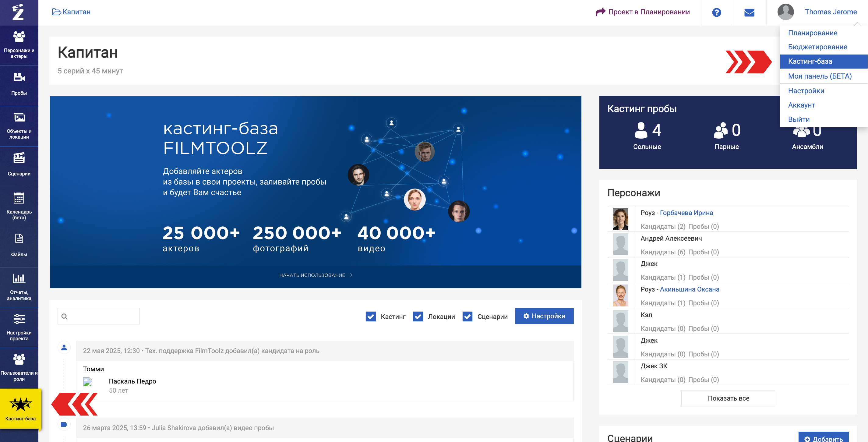Screen dimensions: 868x442
Task: Toggle the Кастинг checkbox
Action: point(371,316)
